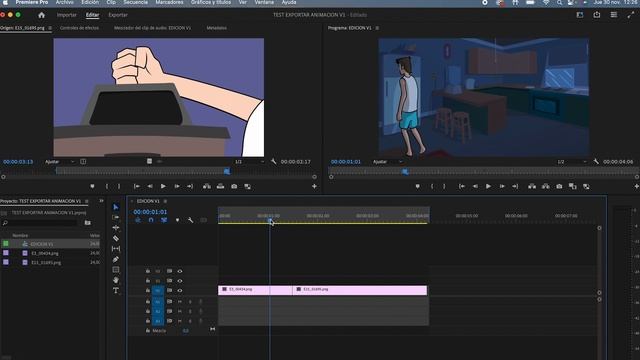Screen dimensions: 640x360
Task: Switch to Exportar workspace
Action: (118, 15)
